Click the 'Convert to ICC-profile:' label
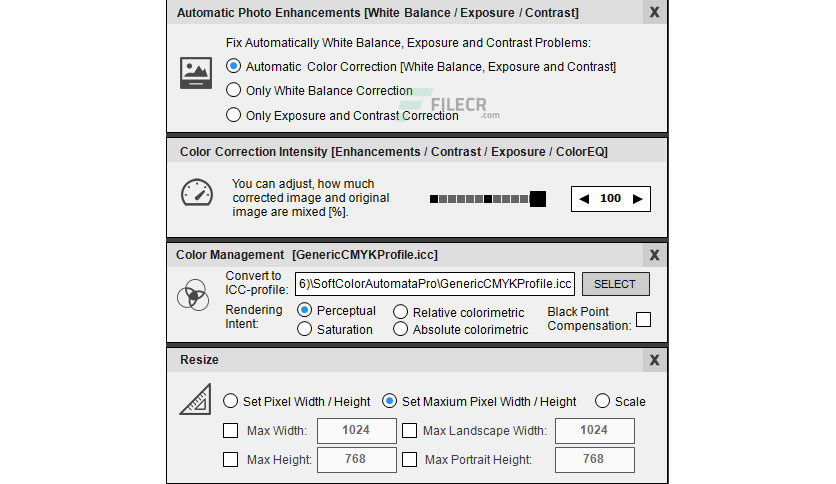Screen dimensions: 836x484 pos(256,283)
